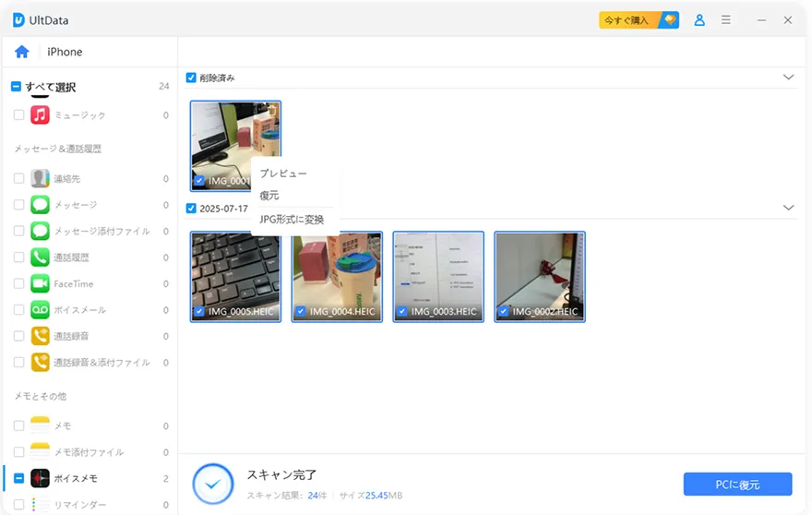Check the ミュージック checkbox

(x=18, y=115)
